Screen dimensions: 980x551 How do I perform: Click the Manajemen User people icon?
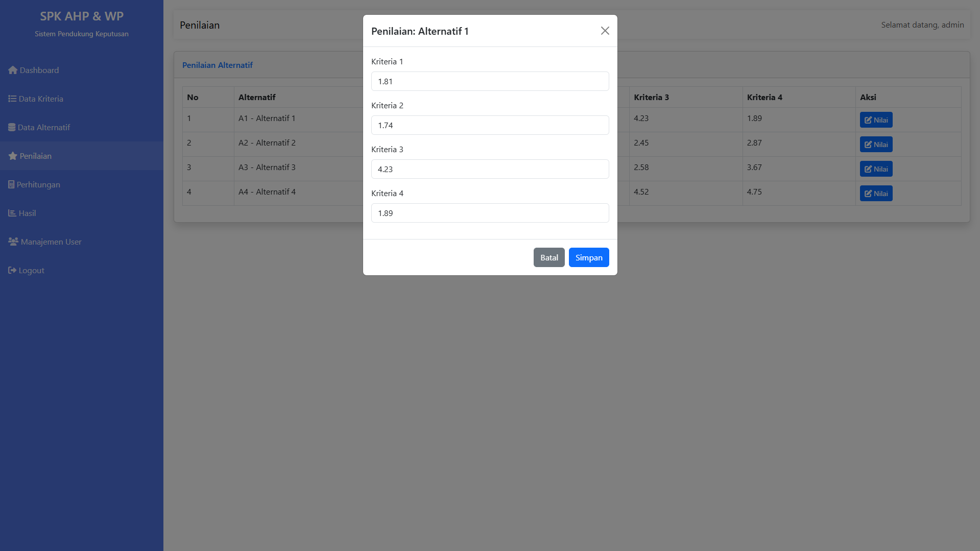click(x=13, y=242)
